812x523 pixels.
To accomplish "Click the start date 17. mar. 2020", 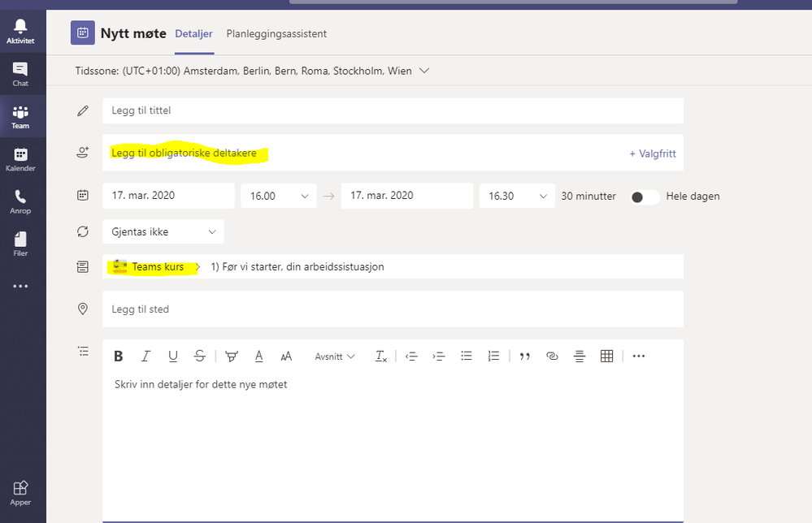I will click(168, 196).
